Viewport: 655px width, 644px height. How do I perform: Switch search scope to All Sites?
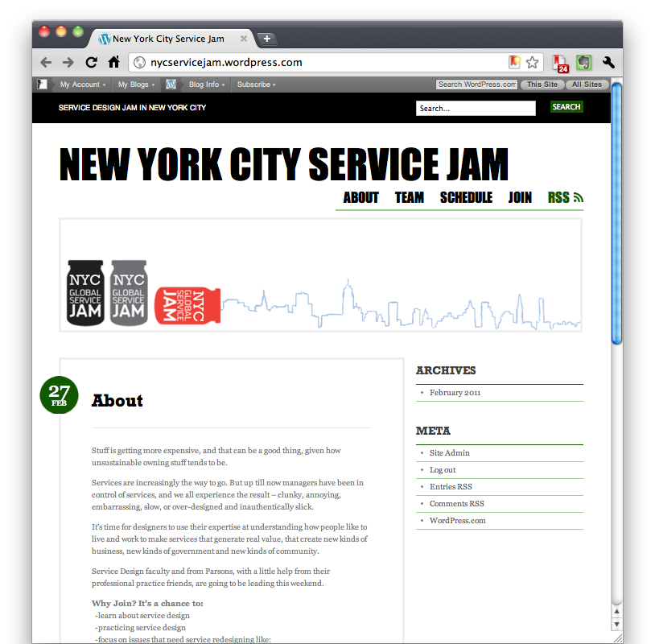point(587,84)
